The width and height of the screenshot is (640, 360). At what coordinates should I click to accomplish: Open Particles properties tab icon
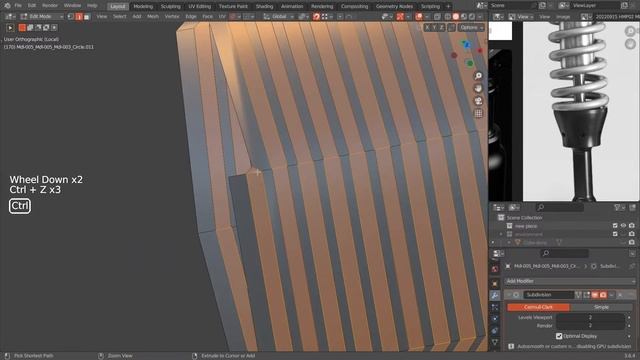(x=495, y=307)
